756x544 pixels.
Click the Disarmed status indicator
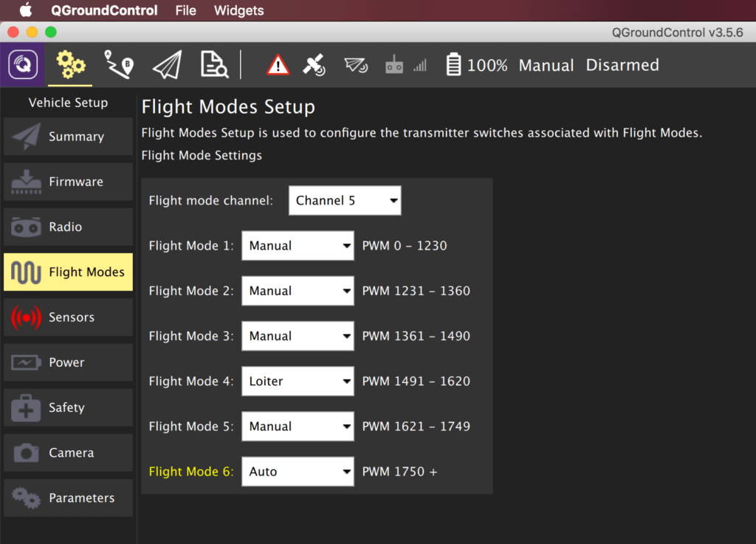622,65
